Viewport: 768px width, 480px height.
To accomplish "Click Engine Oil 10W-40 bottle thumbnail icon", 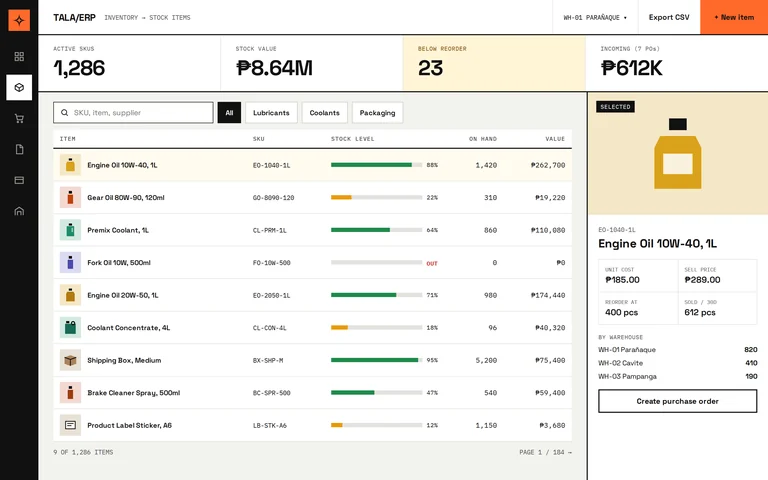I will (70, 165).
